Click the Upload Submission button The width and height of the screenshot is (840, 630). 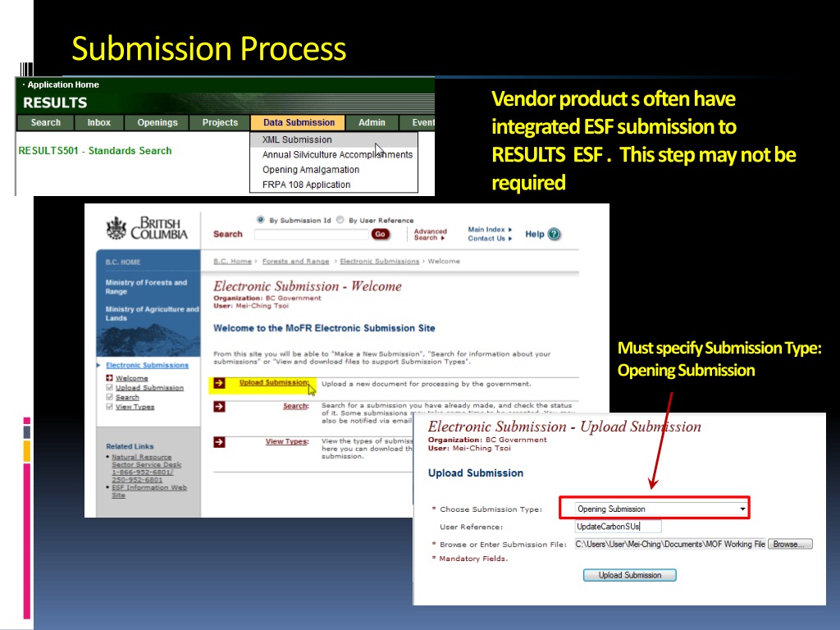pos(629,575)
